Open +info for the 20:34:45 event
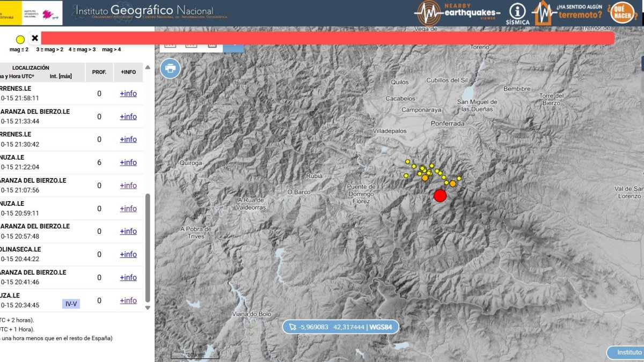Viewport: 644px width, 362px height. 128,300
